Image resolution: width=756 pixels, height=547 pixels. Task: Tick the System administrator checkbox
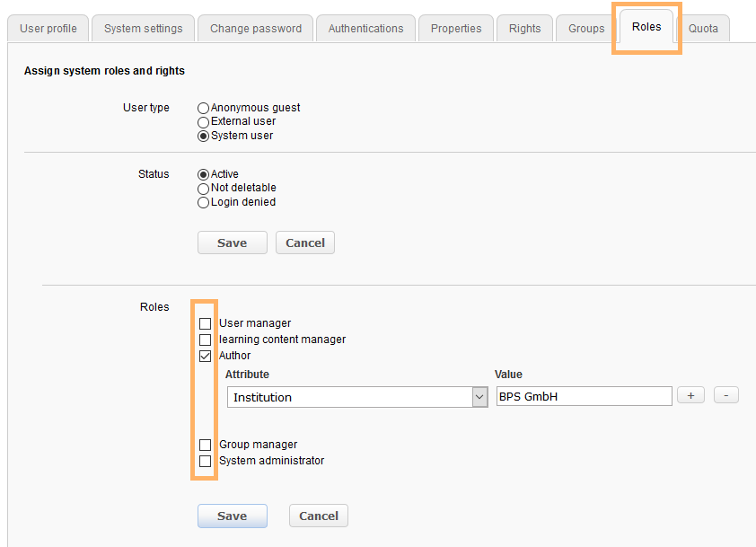tap(205, 461)
